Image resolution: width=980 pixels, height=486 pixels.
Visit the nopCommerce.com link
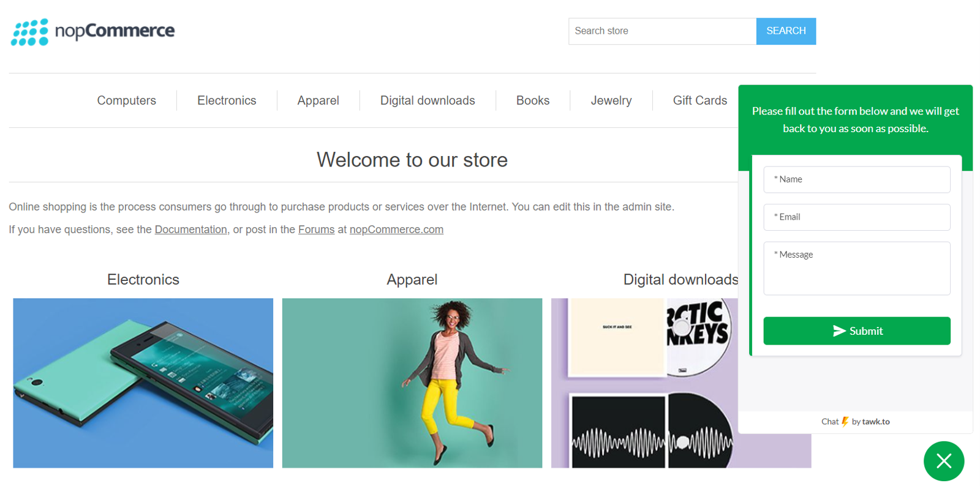click(396, 230)
